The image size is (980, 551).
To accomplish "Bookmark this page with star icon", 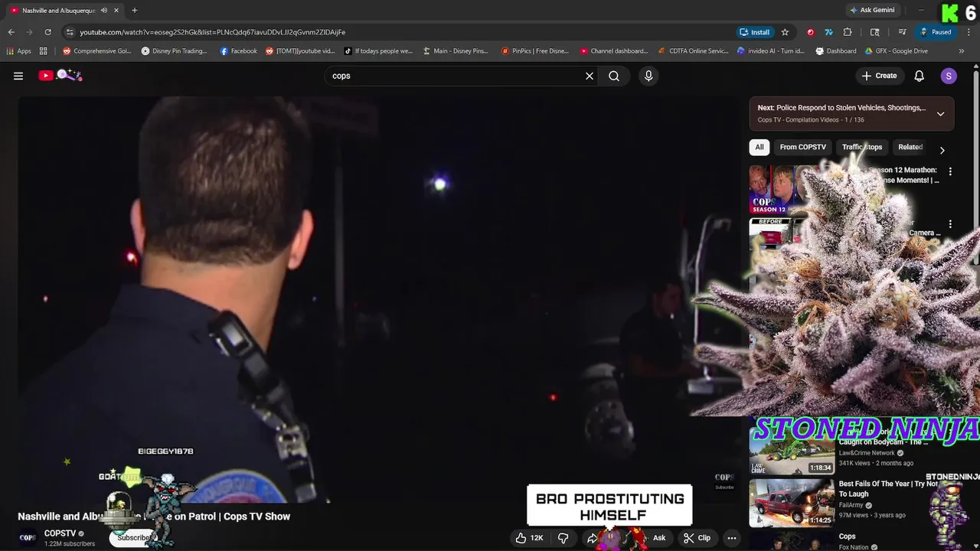I will (785, 32).
